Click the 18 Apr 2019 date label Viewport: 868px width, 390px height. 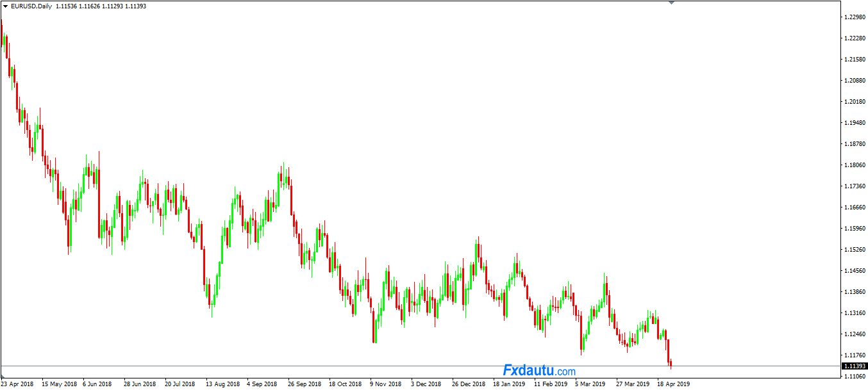(x=674, y=384)
